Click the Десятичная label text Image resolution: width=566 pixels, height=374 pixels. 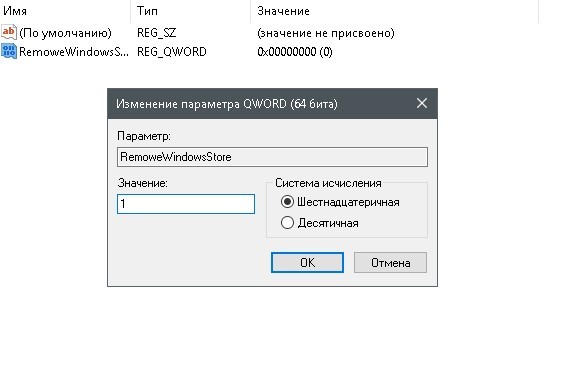tap(328, 223)
